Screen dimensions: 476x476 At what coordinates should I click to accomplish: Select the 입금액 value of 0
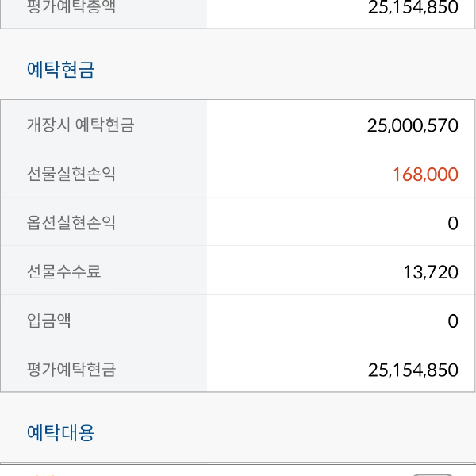coord(452,321)
